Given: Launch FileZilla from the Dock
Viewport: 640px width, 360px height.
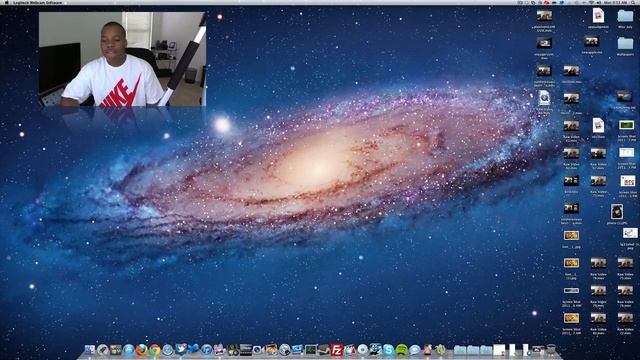Looking at the screenshot, I should point(337,350).
